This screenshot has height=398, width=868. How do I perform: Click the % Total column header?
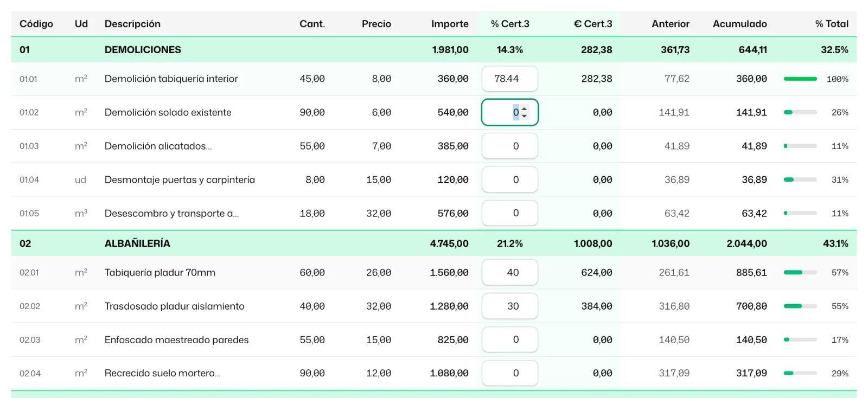[832, 24]
